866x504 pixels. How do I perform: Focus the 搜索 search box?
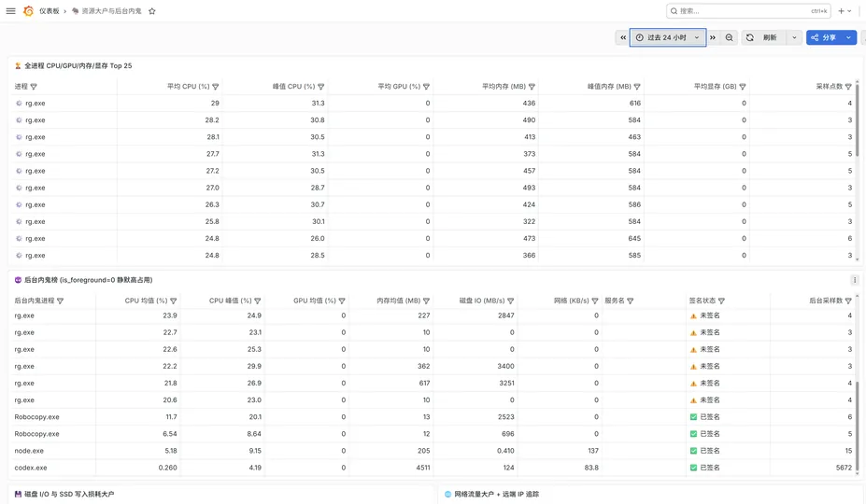(748, 11)
